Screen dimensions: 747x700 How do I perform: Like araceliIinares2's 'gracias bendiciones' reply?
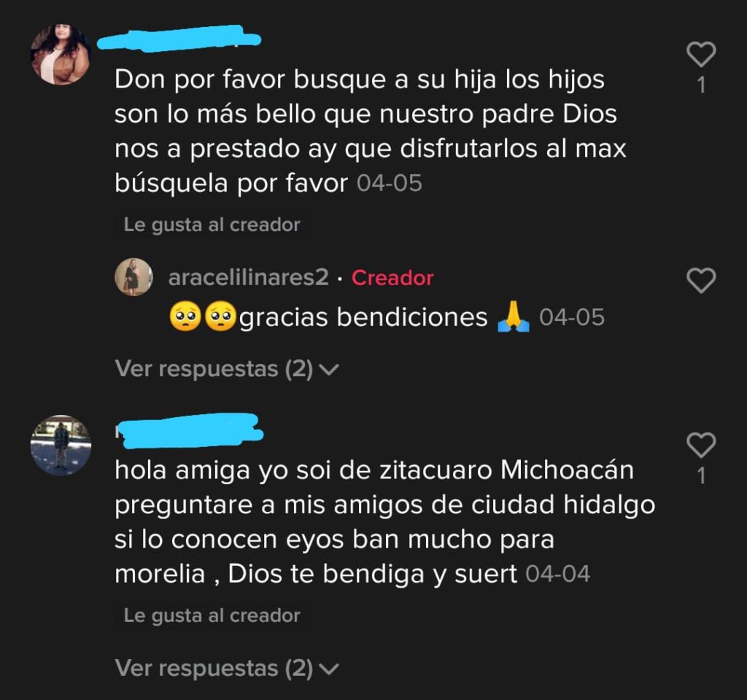pyautogui.click(x=701, y=280)
